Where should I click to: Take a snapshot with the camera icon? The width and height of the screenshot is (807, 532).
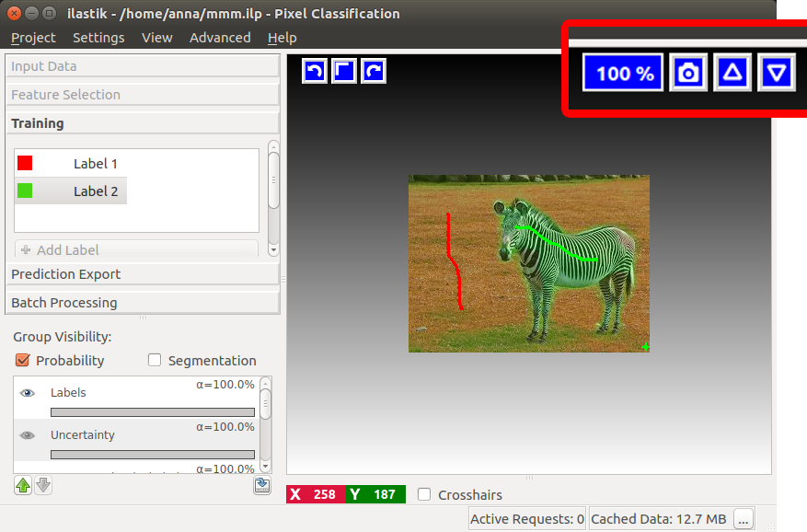[688, 73]
